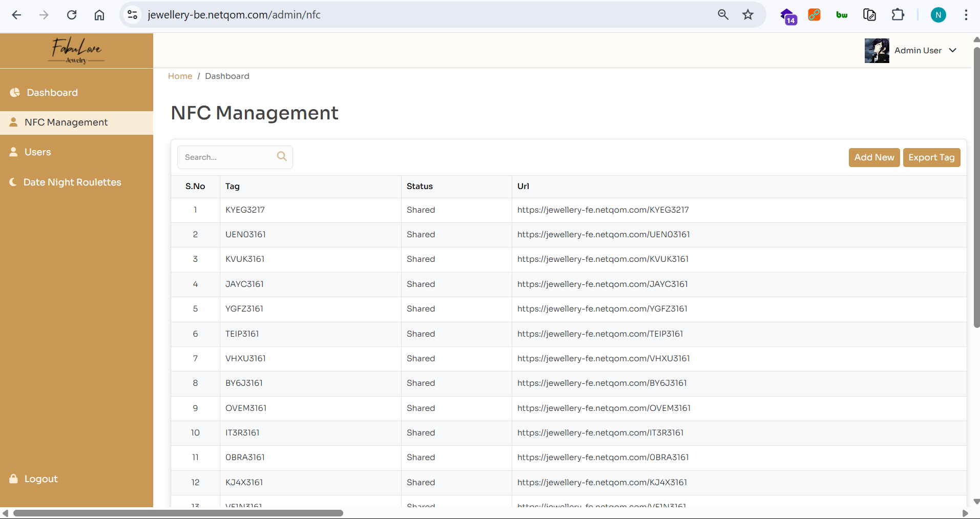Open the zoom magnifier in address bar
The image size is (980, 519).
[x=723, y=15]
